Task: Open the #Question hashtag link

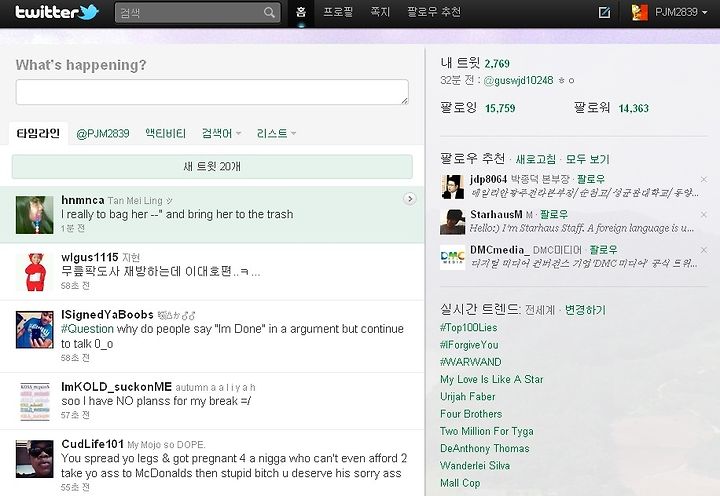Action: click(87, 329)
